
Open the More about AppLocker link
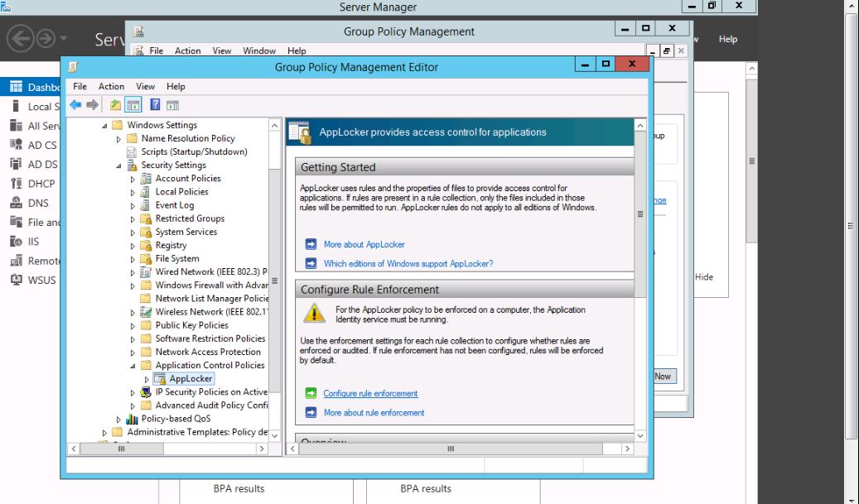click(364, 244)
